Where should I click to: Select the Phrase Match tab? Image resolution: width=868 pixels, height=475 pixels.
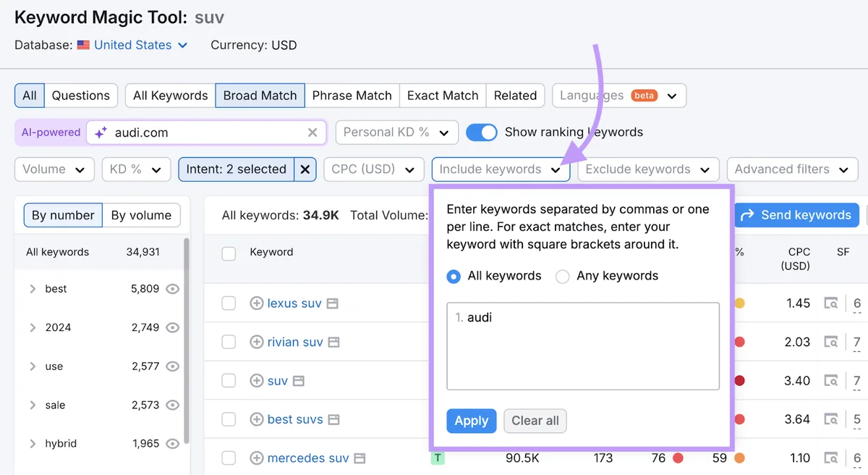click(x=352, y=96)
